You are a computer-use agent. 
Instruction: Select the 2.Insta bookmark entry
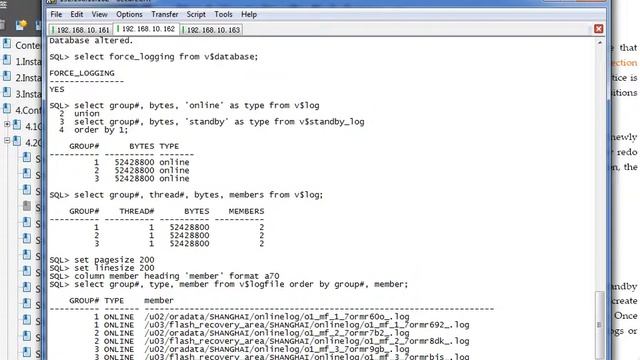click(x=28, y=78)
